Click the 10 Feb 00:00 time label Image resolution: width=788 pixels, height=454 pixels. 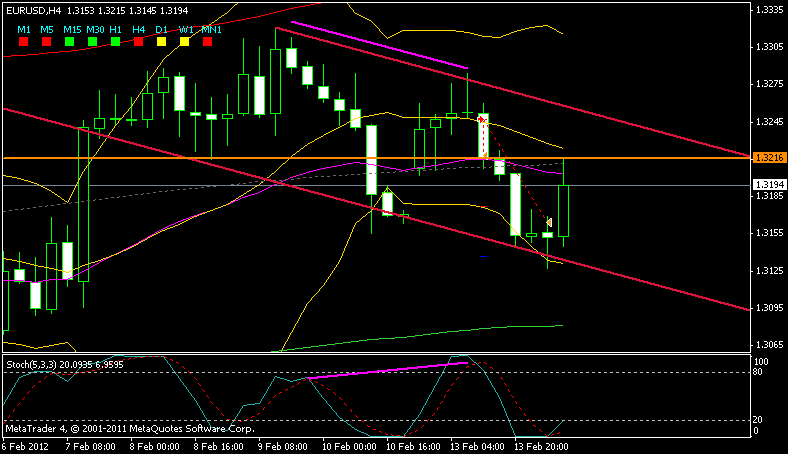(349, 446)
